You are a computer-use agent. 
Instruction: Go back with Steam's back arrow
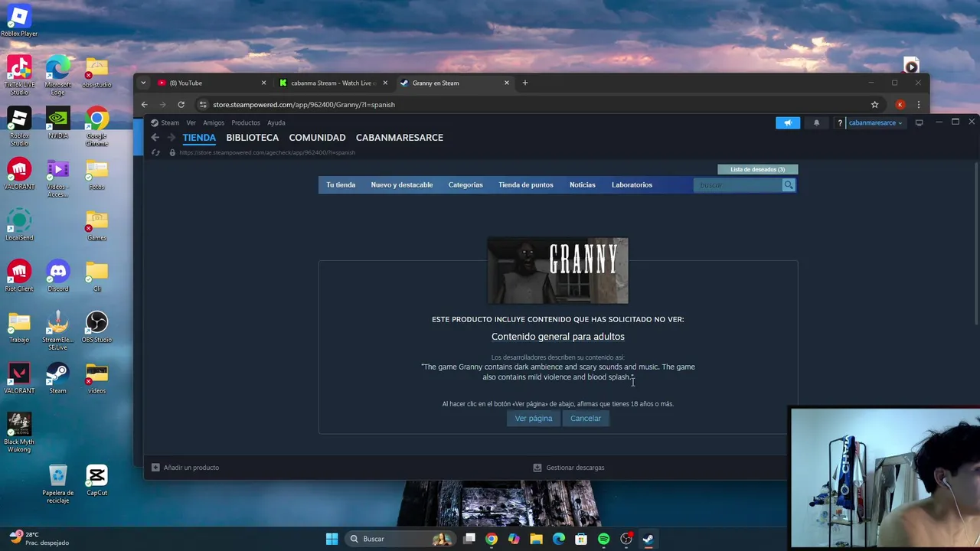tap(155, 138)
